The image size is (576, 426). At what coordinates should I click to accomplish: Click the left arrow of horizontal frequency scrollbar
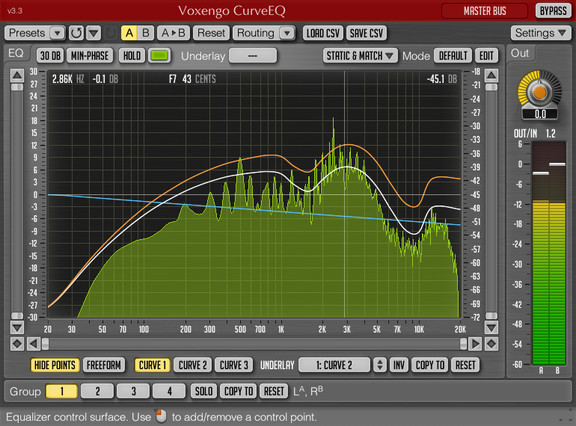coord(33,344)
